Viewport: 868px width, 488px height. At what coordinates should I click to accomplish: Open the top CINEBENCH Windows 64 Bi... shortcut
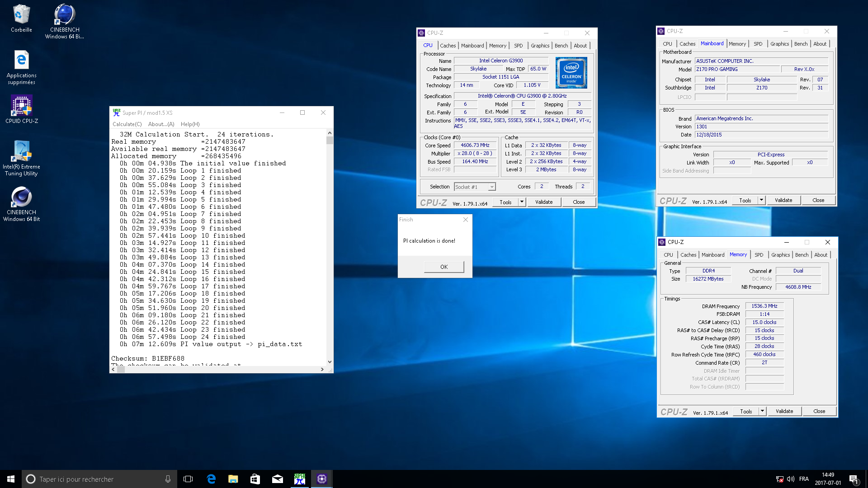tap(65, 21)
